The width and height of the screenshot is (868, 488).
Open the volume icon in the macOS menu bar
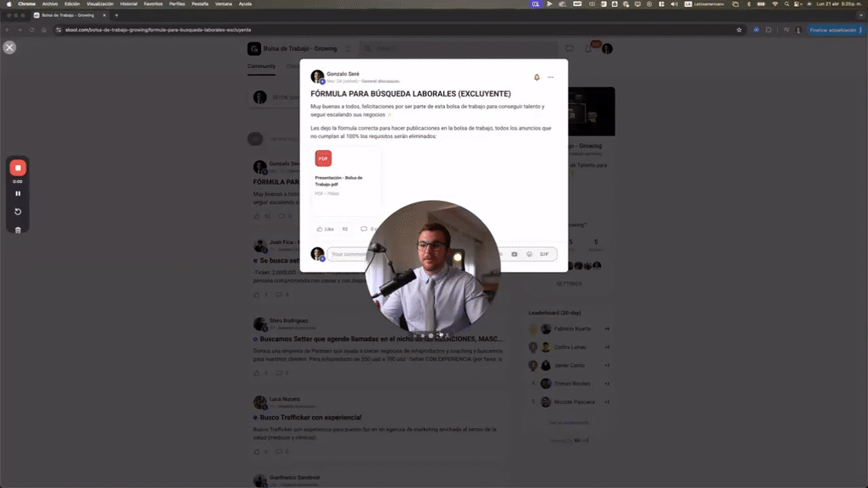point(674,4)
